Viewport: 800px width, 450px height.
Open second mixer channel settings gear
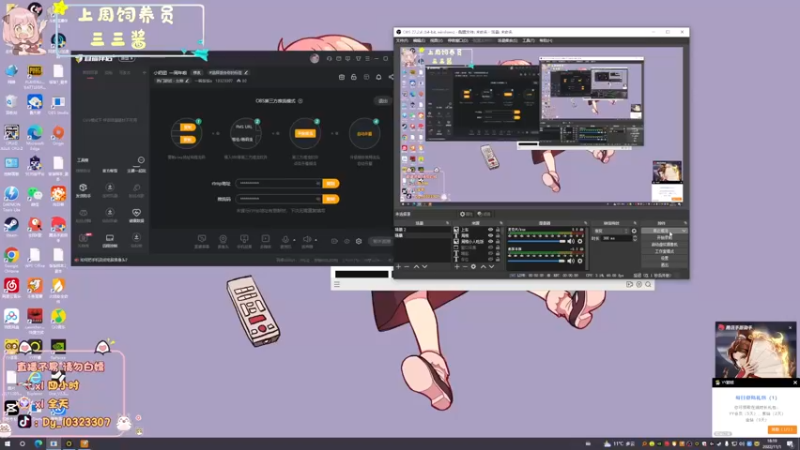click(580, 261)
